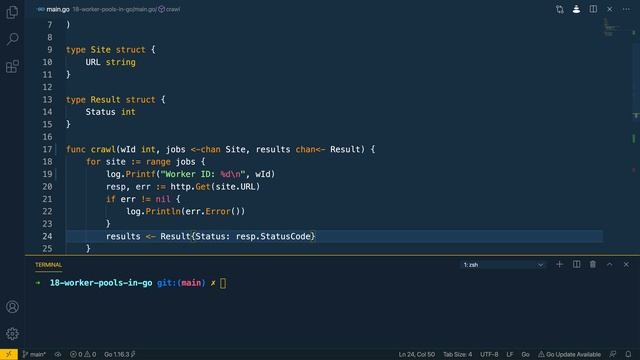640x360 pixels.
Task: Click into the terminal prompt cursor
Action: tap(223, 283)
